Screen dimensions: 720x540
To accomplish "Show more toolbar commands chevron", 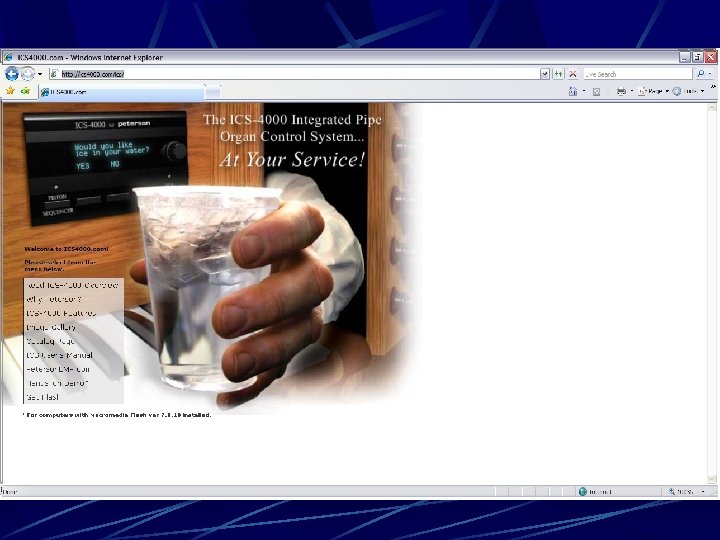I will [713, 87].
